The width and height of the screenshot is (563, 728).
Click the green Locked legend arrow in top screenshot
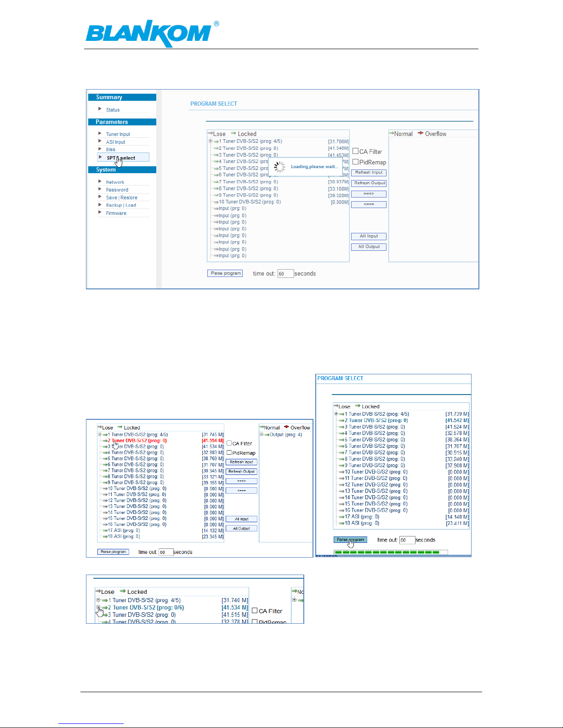(x=233, y=133)
